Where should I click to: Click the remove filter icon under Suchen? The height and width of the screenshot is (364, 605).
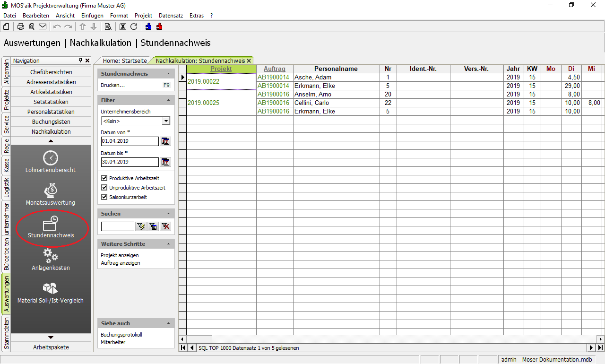(165, 226)
